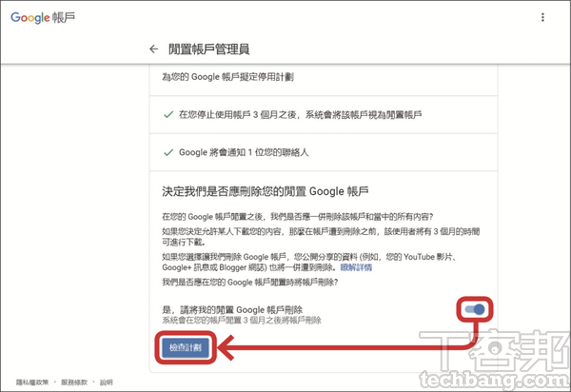Click the 閒置帳戶管理員 page title

(209, 49)
